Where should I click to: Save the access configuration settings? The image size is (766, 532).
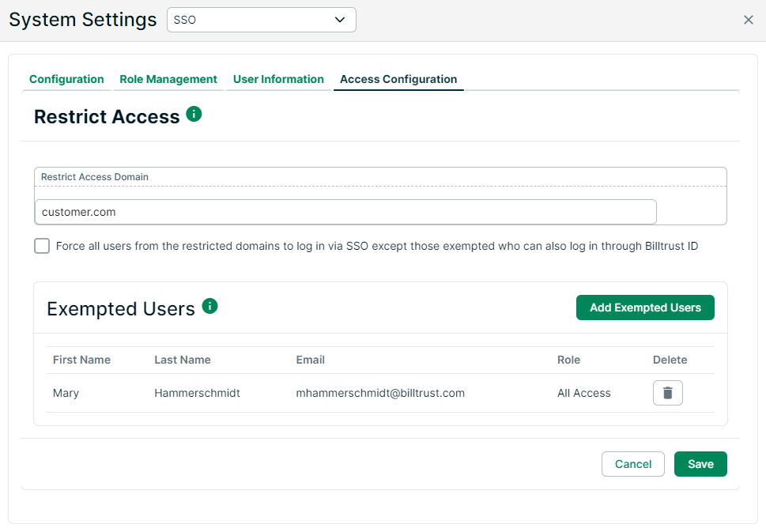coord(700,464)
